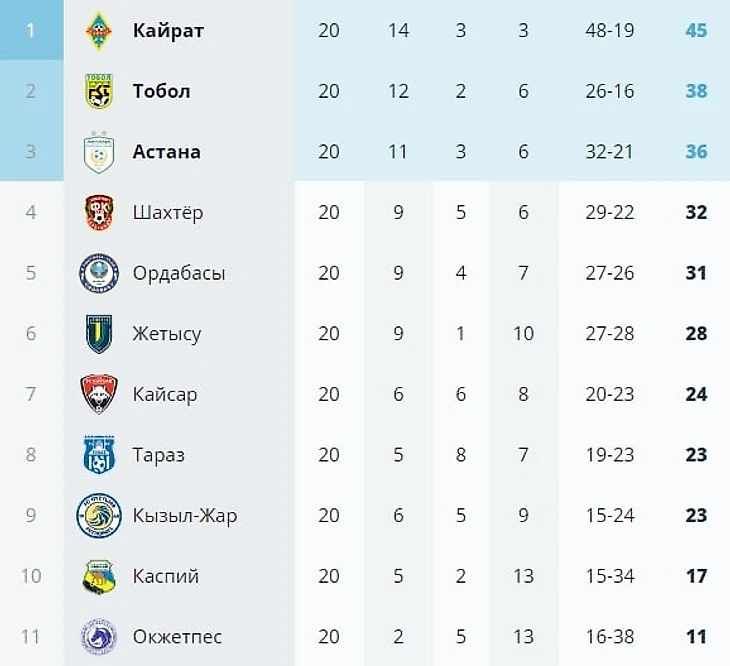Click the Кайрат club logo
The width and height of the screenshot is (730, 666).
click(99, 31)
